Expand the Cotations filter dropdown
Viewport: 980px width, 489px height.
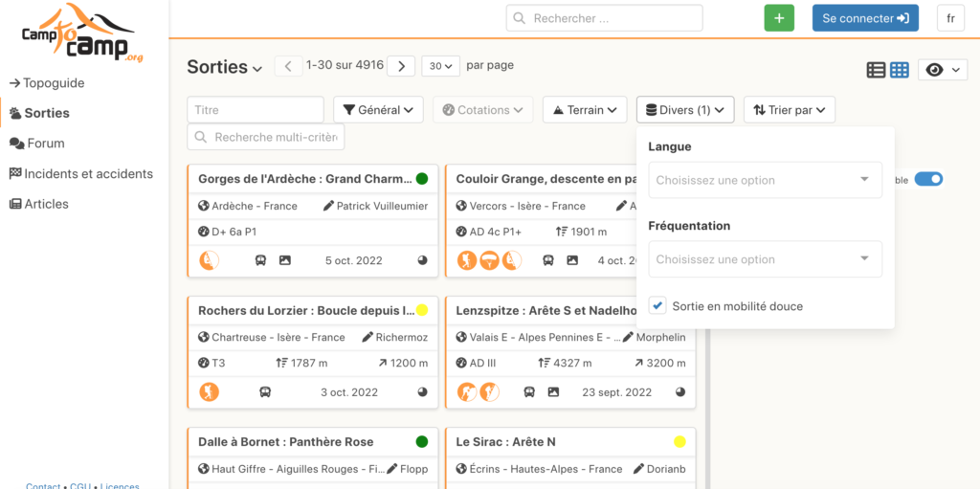tap(482, 109)
